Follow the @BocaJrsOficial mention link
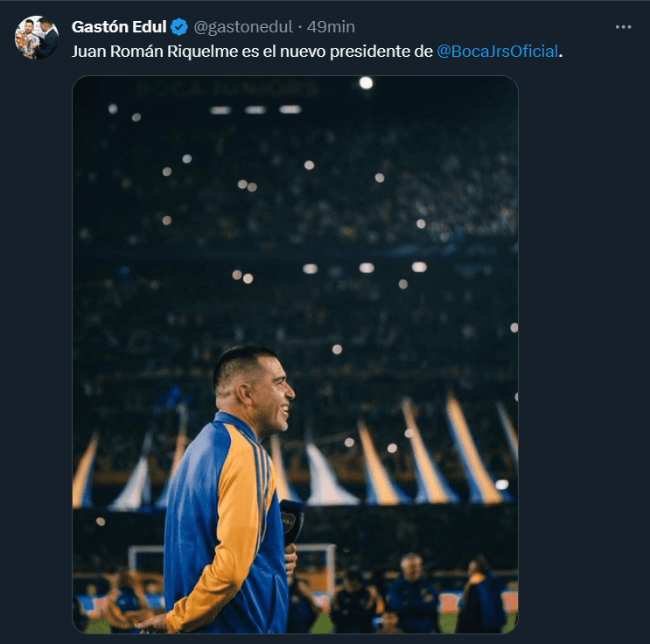Screen dimensions: 650x644 click(497, 51)
